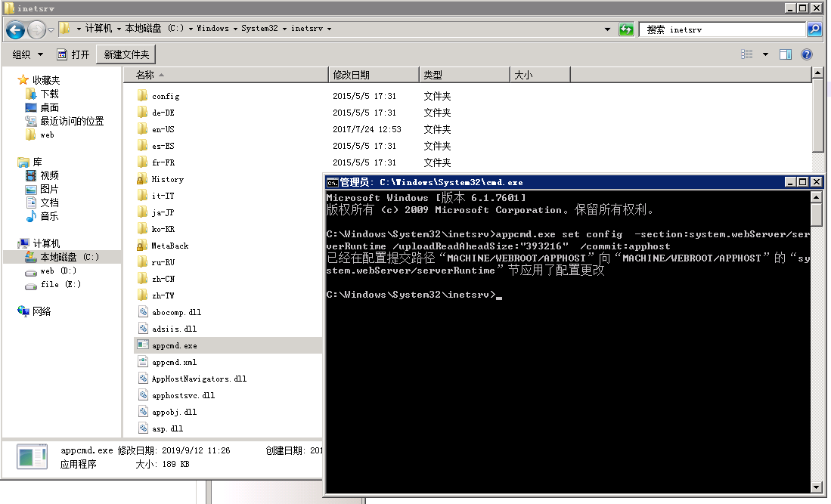831x504 pixels.
Task: Select the ja-JP folder
Action: click(156, 213)
